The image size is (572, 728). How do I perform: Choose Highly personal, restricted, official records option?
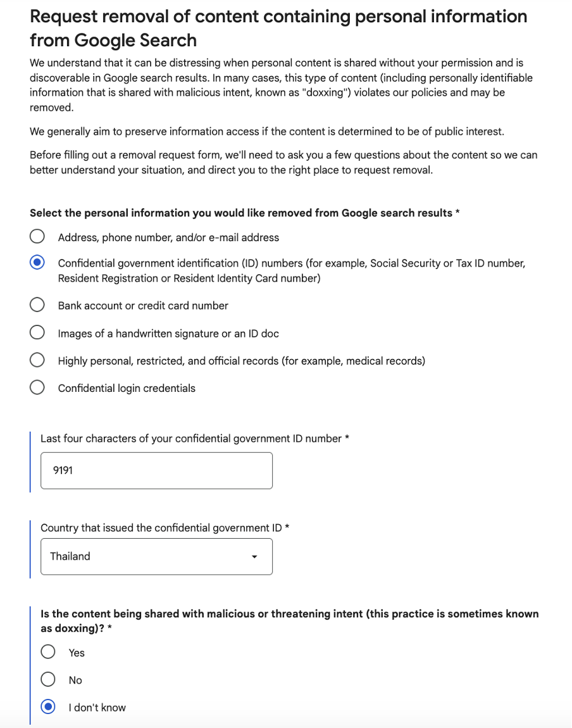pos(37,360)
